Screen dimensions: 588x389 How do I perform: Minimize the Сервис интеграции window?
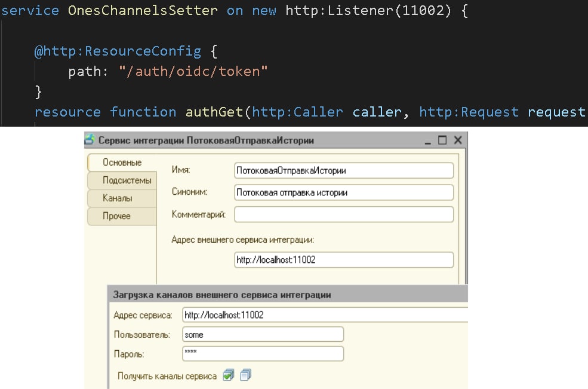tap(427, 141)
